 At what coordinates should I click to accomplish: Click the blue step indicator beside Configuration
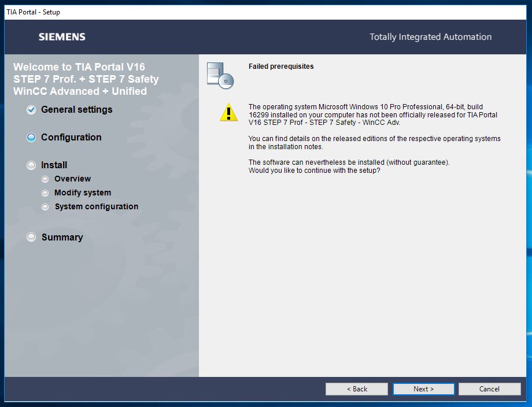[31, 138]
